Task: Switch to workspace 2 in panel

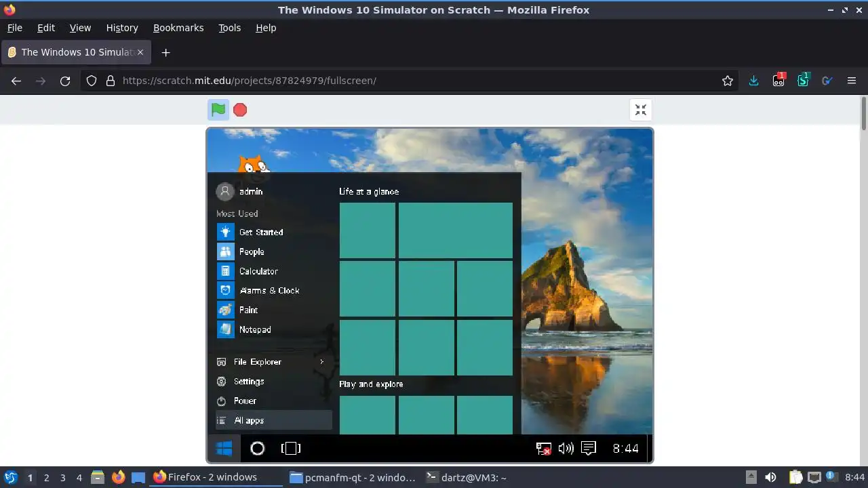Action: coord(47,478)
